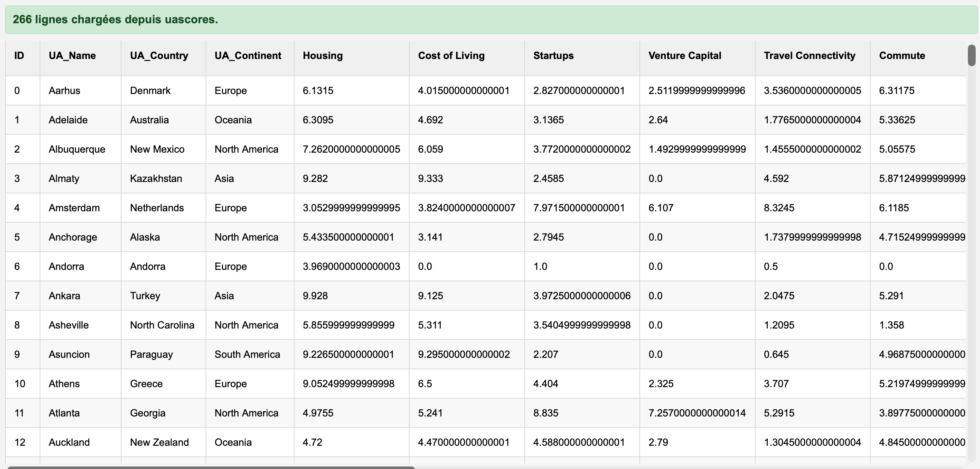Click Startups value 8.835

pyautogui.click(x=582, y=413)
